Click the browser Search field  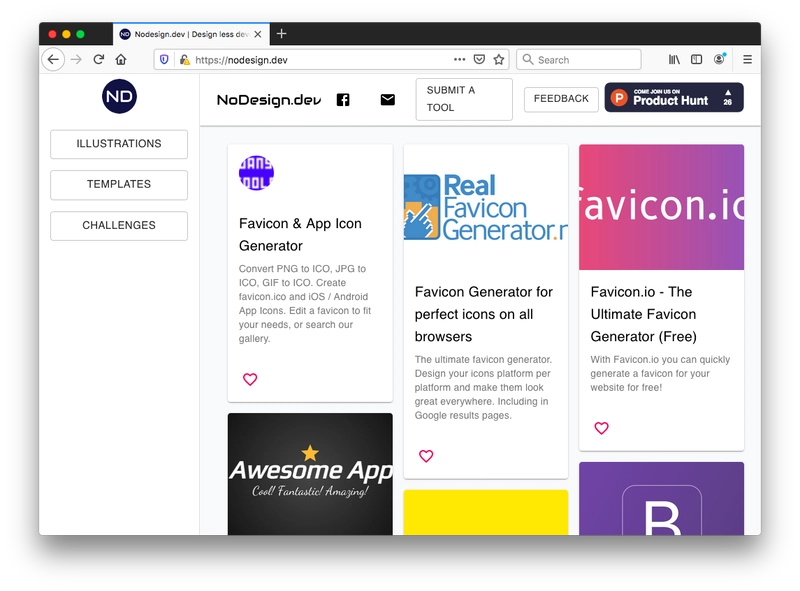coord(579,60)
